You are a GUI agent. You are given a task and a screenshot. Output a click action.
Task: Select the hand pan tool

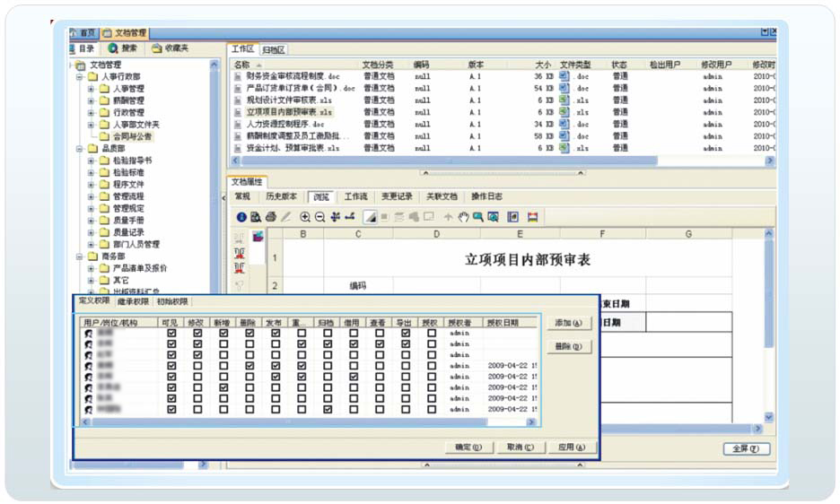click(463, 217)
